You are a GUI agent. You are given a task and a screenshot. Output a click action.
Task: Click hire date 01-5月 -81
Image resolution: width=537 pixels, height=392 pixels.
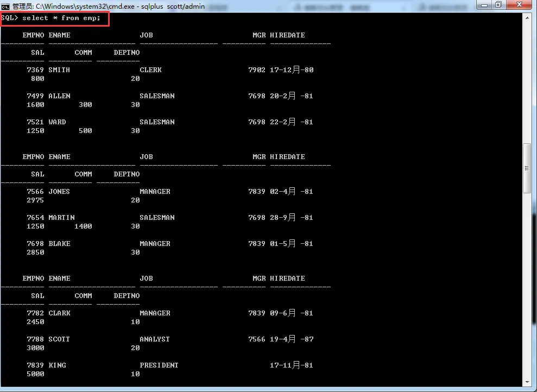292,243
